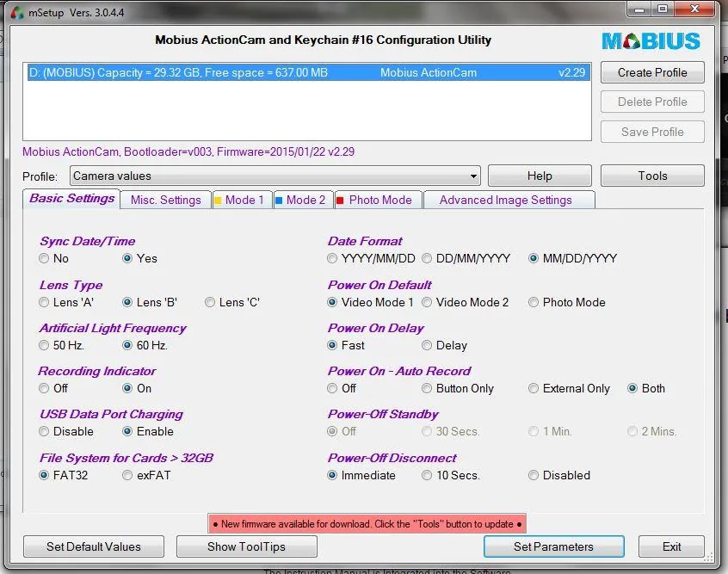Open the Misc. Settings tab
Screen dimensions: 728x574
click(166, 201)
